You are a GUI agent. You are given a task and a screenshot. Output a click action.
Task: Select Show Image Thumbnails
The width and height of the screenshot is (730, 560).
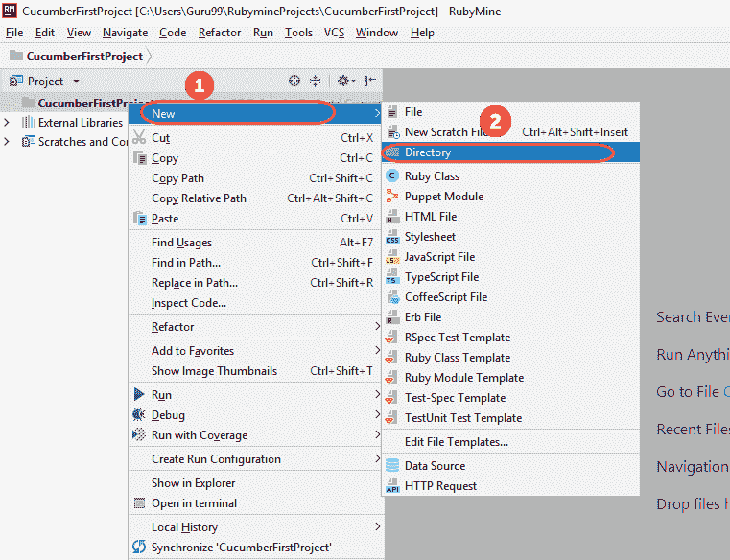point(254,370)
